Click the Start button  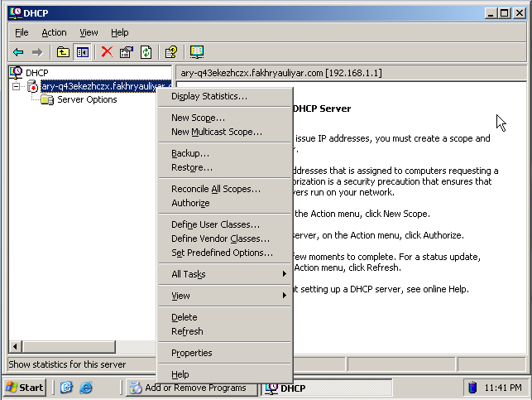25,388
